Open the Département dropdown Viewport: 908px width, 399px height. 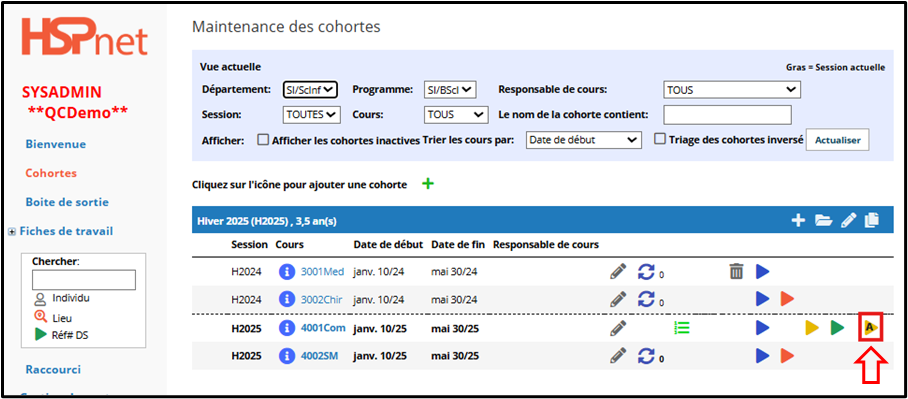pyautogui.click(x=310, y=90)
